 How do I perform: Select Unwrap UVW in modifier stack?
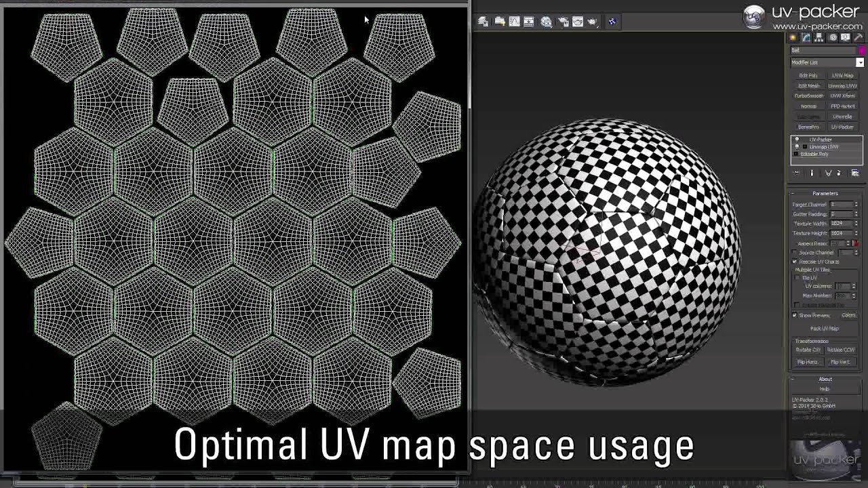pos(824,146)
